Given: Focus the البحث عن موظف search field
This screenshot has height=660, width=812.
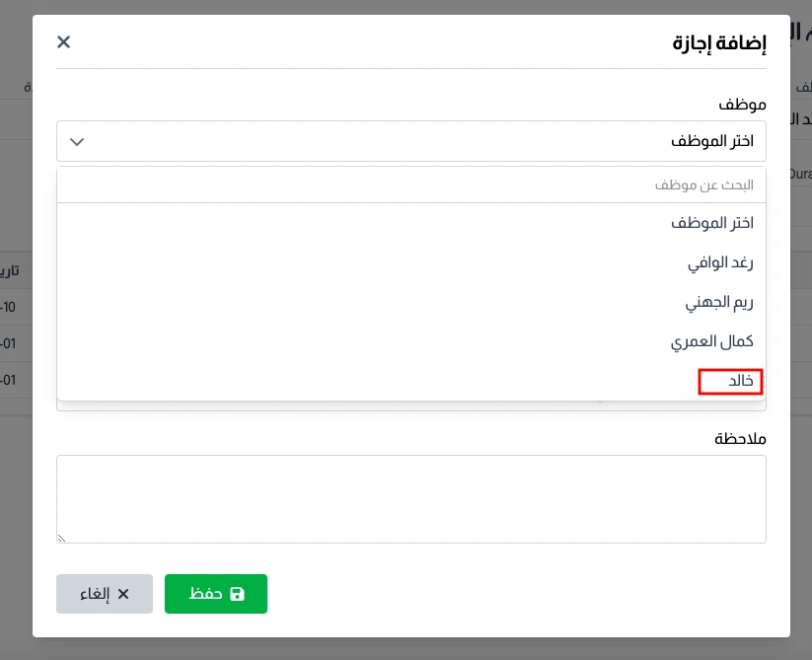Looking at the screenshot, I should (x=410, y=184).
